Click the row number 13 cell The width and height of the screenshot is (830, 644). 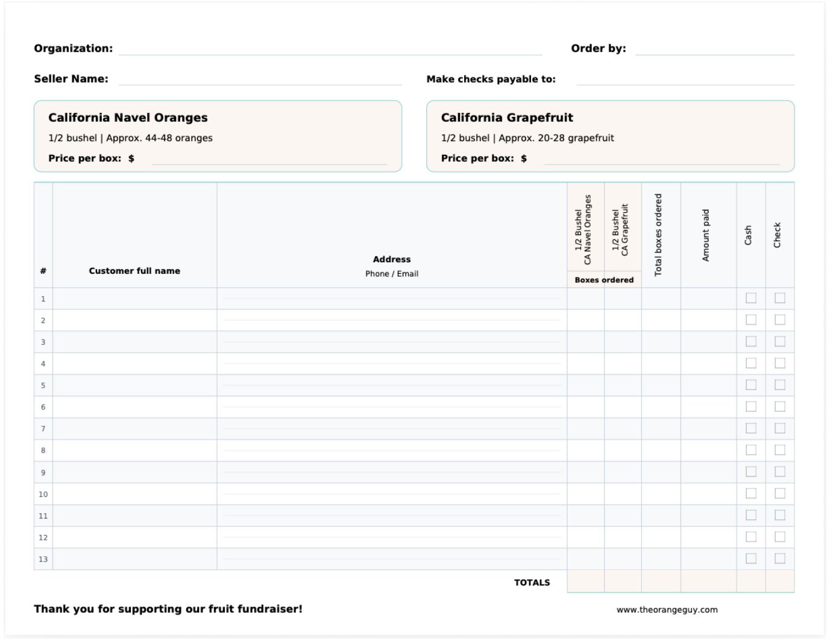(x=43, y=559)
